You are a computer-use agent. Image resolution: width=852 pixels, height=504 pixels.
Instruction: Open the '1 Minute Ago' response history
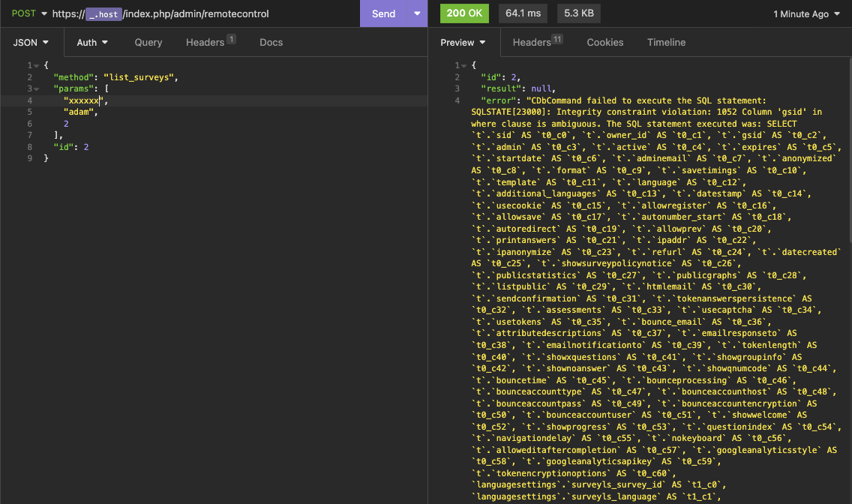(x=805, y=14)
